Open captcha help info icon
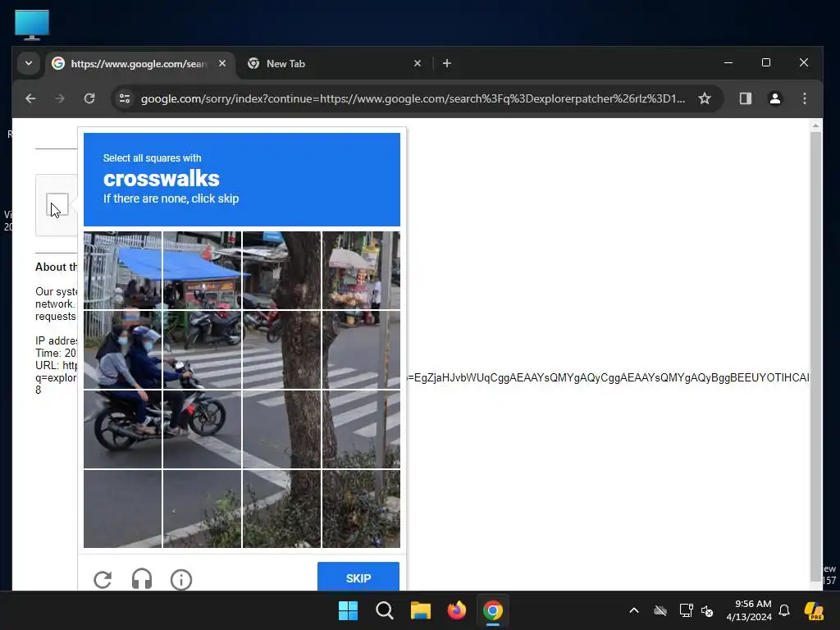Image resolution: width=840 pixels, height=630 pixels. pos(181,579)
